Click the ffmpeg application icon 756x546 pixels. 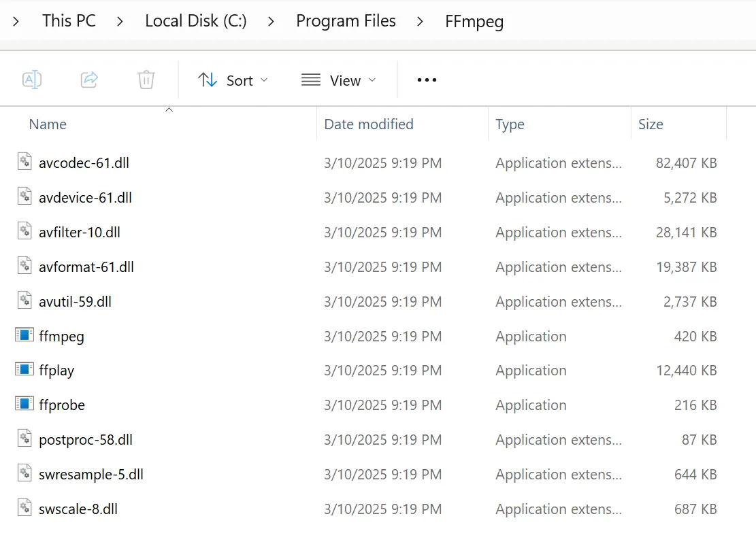tap(24, 335)
